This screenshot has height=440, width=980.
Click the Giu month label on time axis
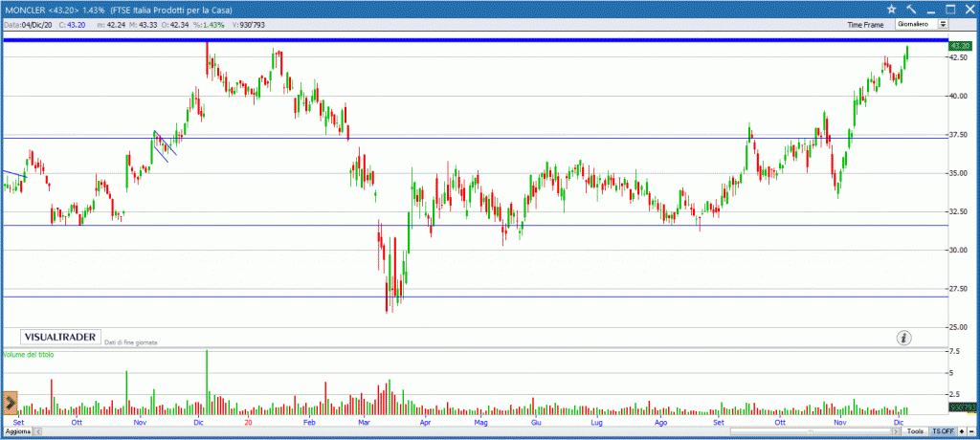(x=536, y=422)
